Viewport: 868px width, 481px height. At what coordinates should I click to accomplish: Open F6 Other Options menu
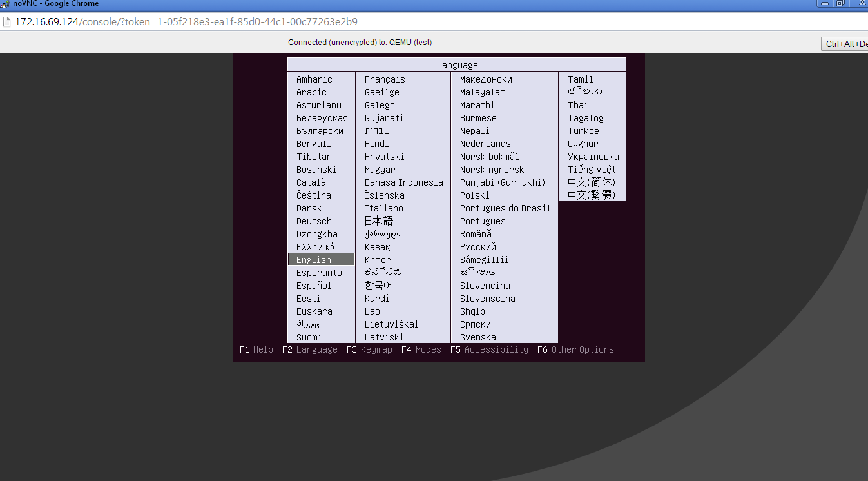click(575, 349)
